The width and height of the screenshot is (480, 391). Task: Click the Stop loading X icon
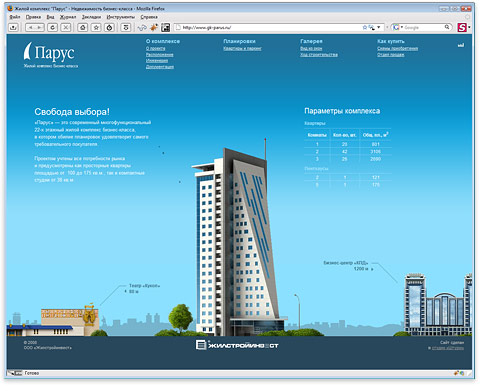point(66,28)
